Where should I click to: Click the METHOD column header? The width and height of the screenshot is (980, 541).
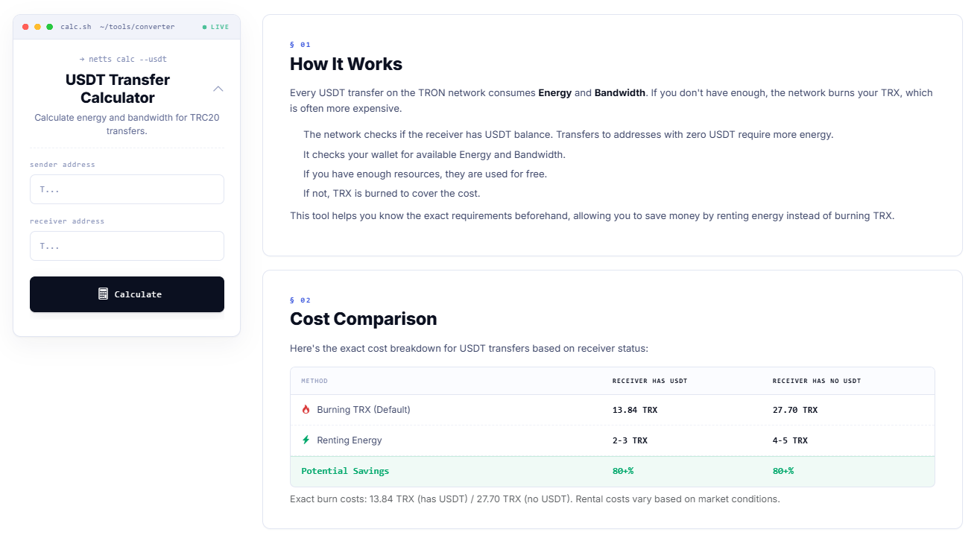pyautogui.click(x=314, y=381)
